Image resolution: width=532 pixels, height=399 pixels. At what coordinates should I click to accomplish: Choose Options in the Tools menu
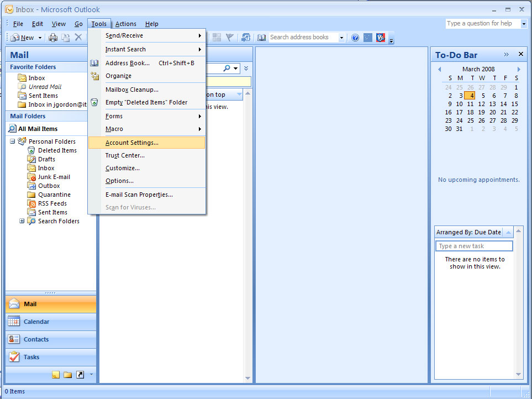pyautogui.click(x=146, y=181)
